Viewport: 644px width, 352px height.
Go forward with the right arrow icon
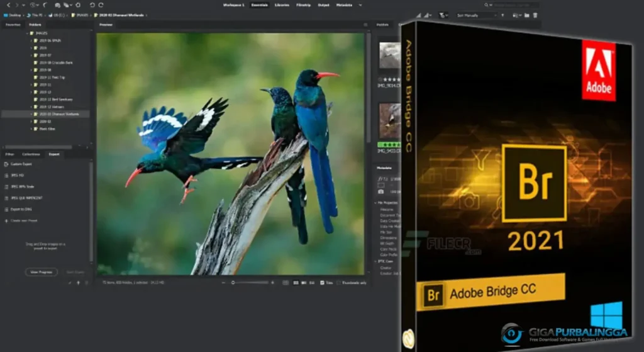[16, 5]
